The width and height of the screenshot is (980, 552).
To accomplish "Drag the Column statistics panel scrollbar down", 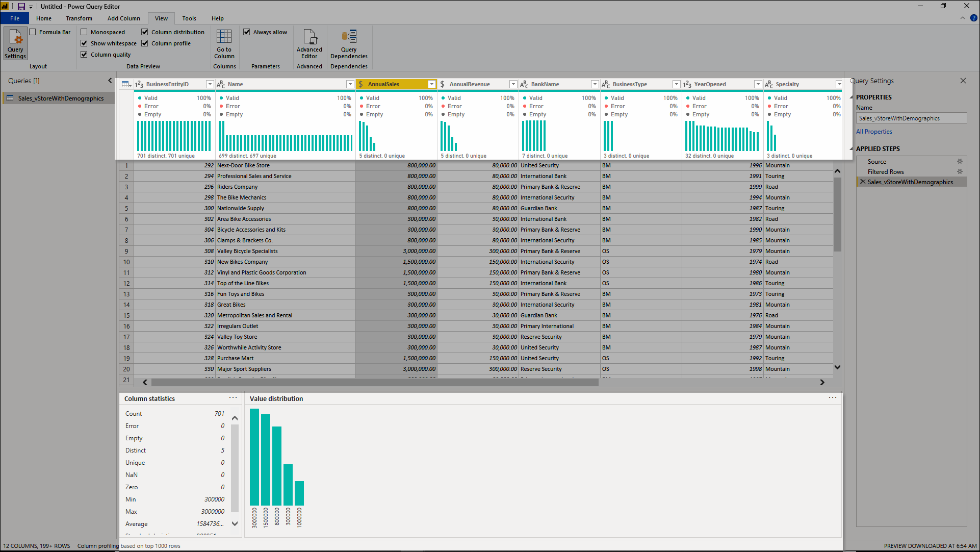I will click(235, 526).
